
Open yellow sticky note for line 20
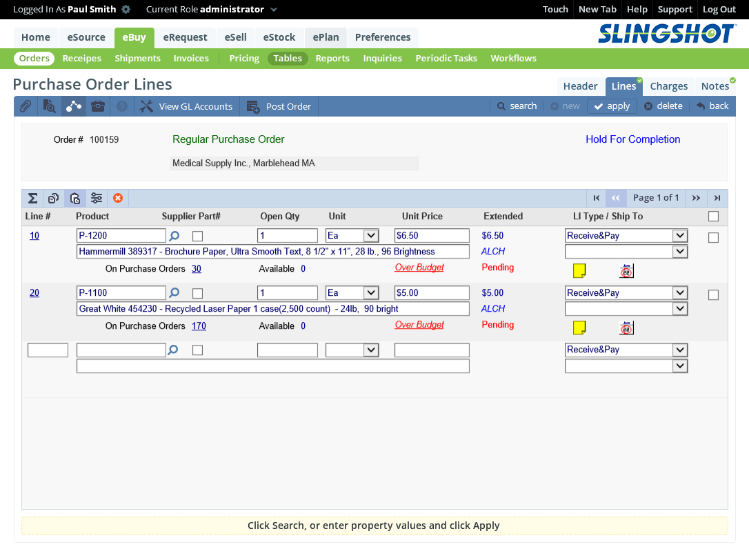pyautogui.click(x=579, y=328)
